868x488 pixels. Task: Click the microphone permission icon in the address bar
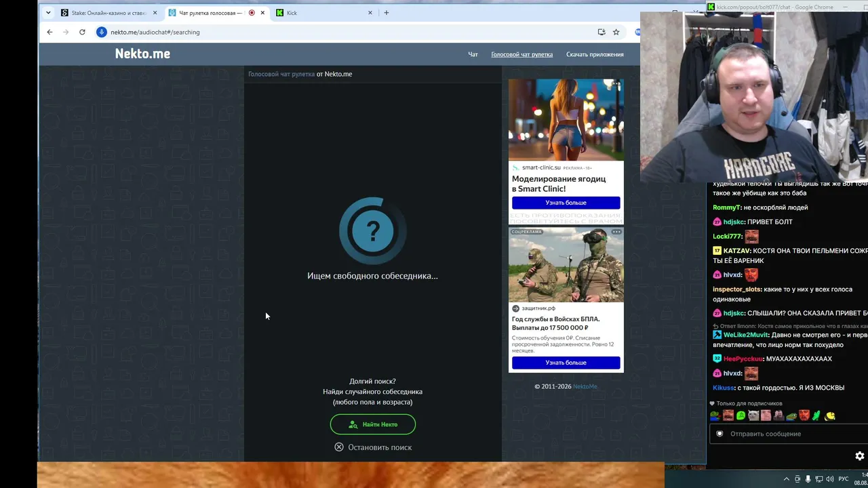[x=102, y=32]
